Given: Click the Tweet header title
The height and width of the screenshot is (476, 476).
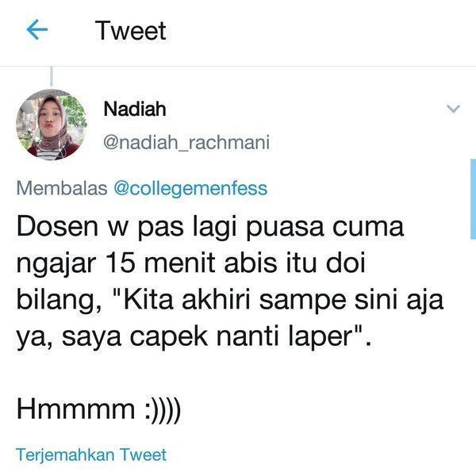Looking at the screenshot, I should coord(131,30).
